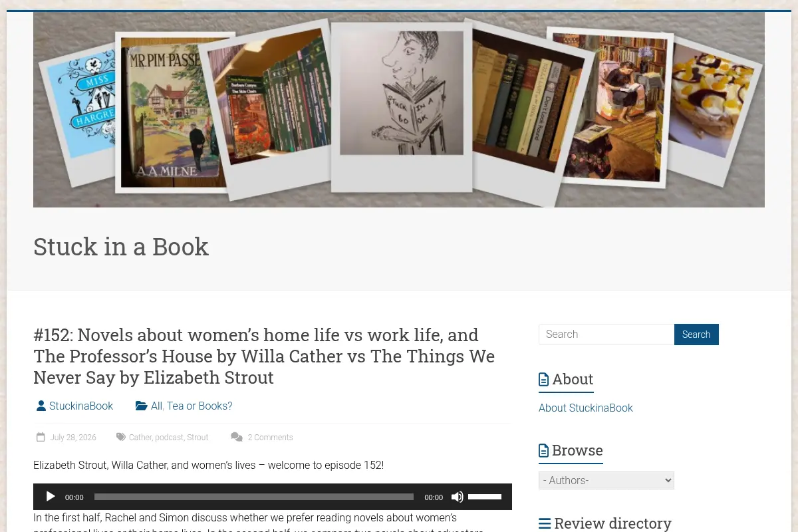The height and width of the screenshot is (532, 798).
Task: Open the Authors dropdown
Action: pos(606,480)
